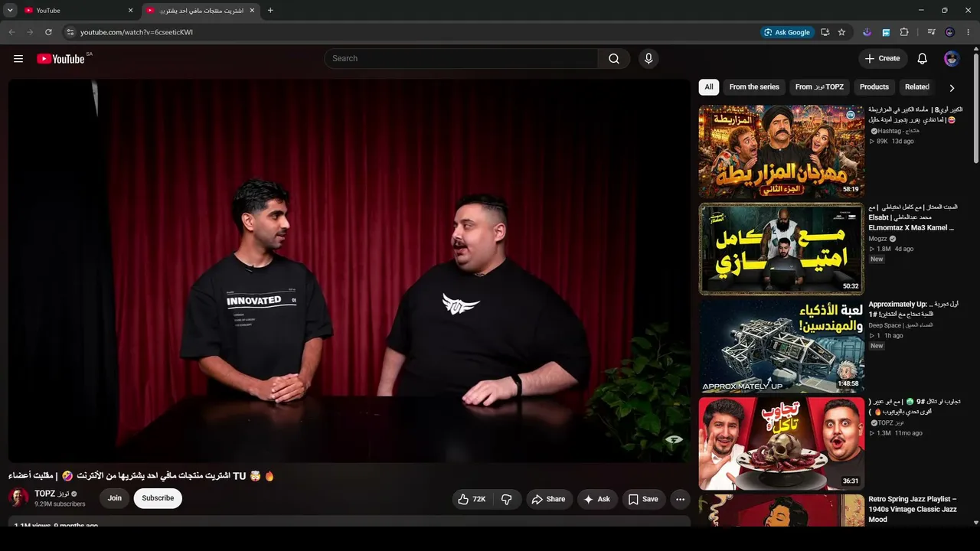The height and width of the screenshot is (551, 980).
Task: Like the video with thumbs up
Action: point(472,499)
